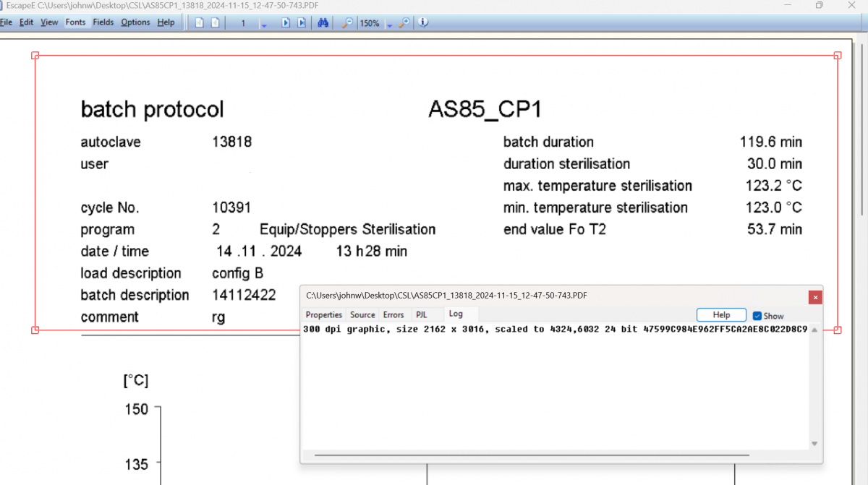Image resolution: width=868 pixels, height=485 pixels.
Task: Switch to the PJL tab
Action: (421, 315)
